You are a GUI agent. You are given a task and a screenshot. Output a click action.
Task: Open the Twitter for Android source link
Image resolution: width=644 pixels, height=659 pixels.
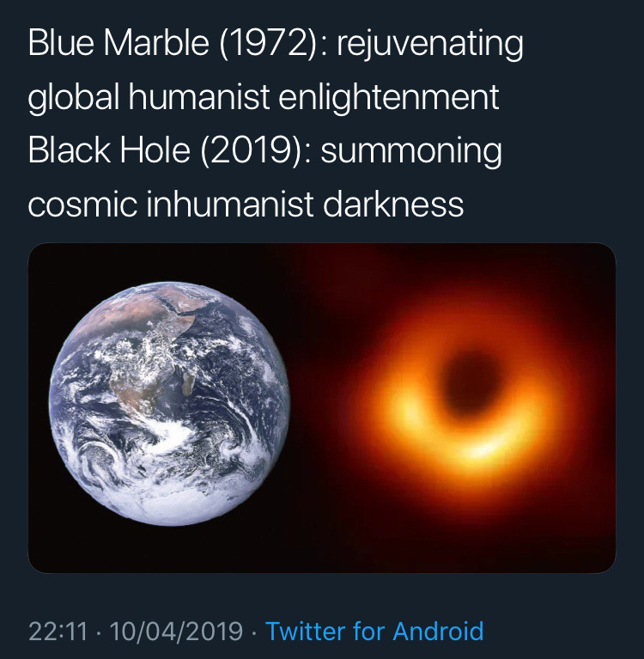click(374, 632)
